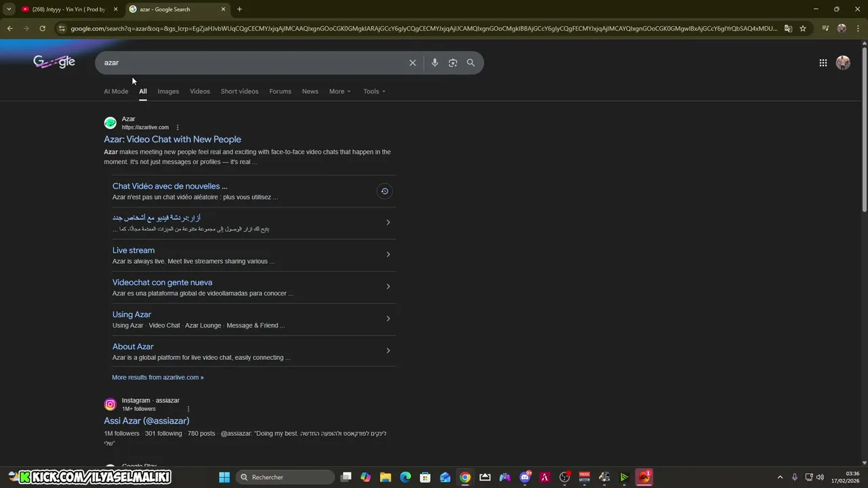Clear the search query with X icon

[412, 62]
